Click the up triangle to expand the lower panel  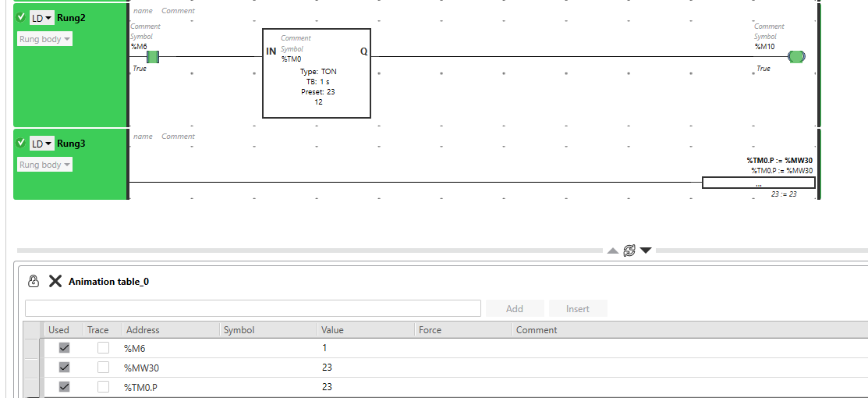pyautogui.click(x=612, y=251)
